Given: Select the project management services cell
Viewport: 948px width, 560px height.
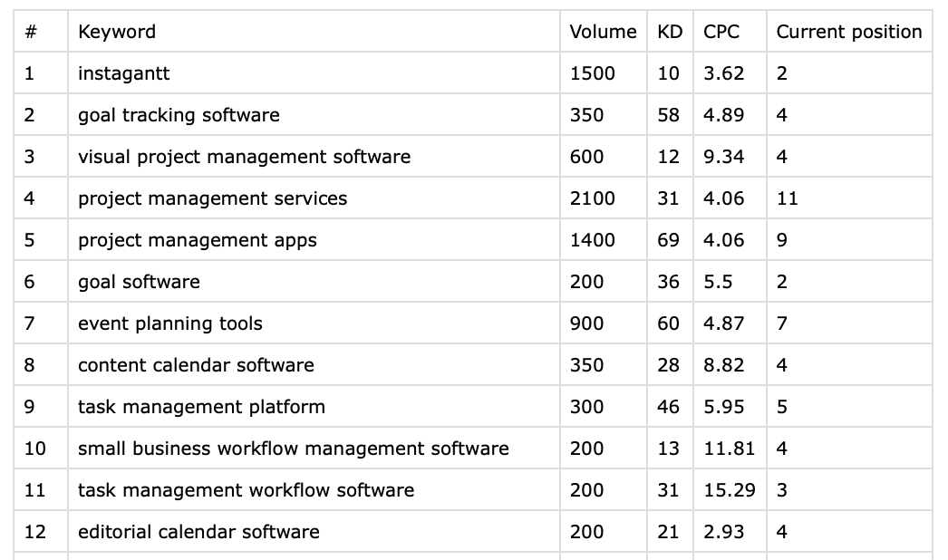Looking at the screenshot, I should (x=212, y=198).
